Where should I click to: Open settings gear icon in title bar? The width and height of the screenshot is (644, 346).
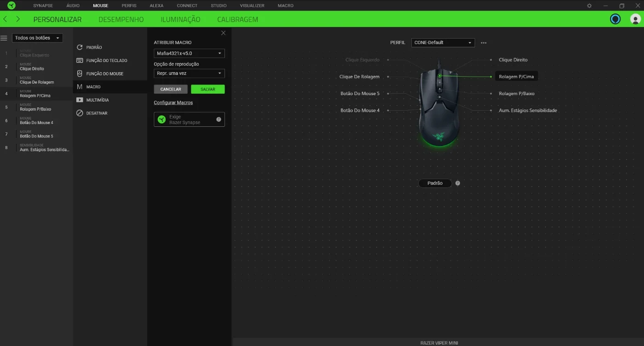point(589,6)
